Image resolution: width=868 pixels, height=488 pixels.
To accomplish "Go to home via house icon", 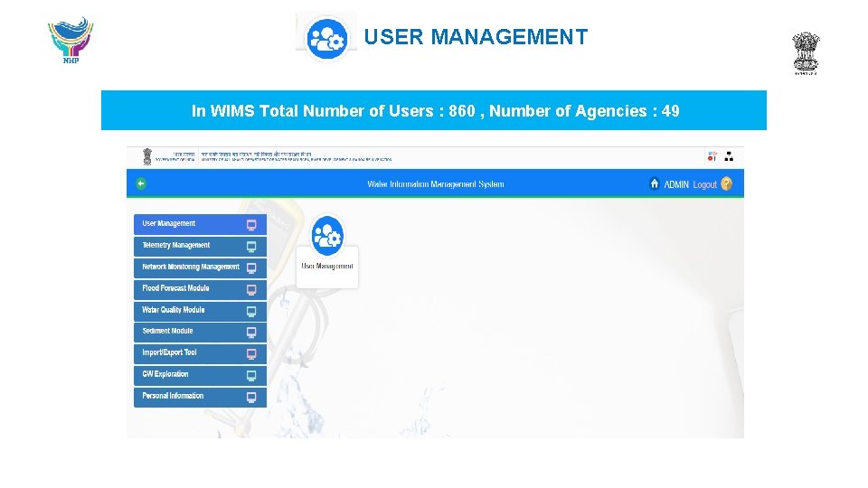I will (x=655, y=183).
